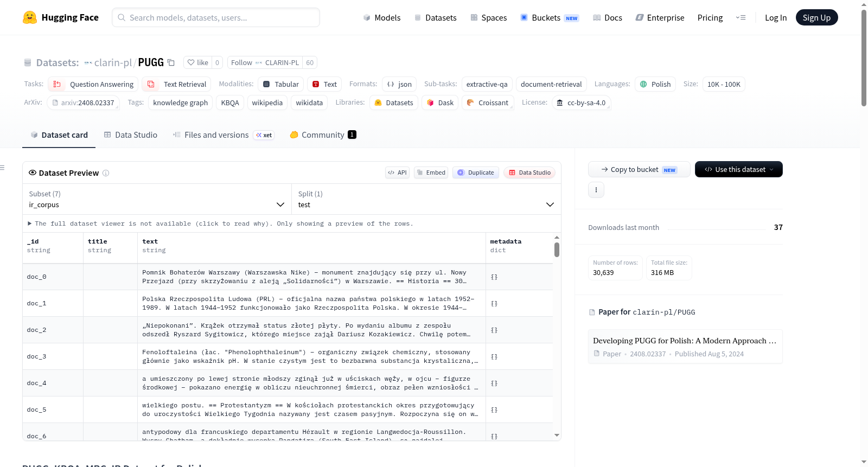Filter by the Text modality tag
The image size is (868, 467).
(x=324, y=84)
